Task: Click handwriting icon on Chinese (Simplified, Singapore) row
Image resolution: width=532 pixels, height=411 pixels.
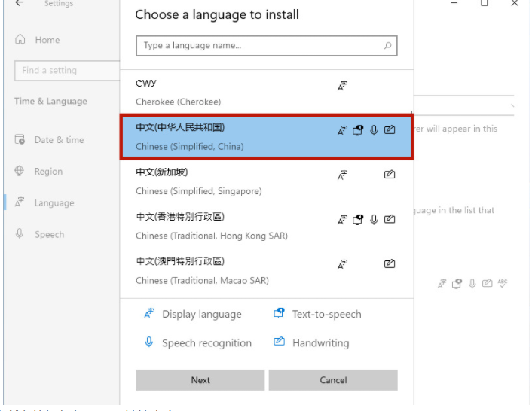Action: [390, 175]
